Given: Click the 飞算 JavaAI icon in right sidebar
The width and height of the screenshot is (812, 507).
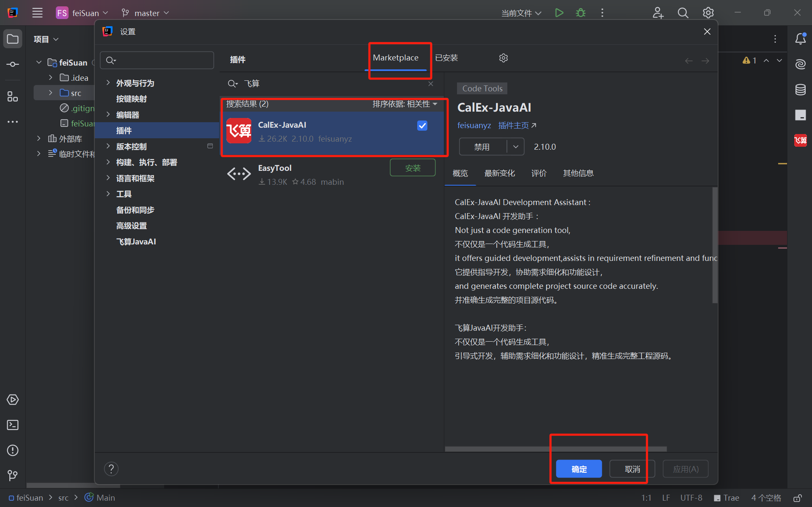Looking at the screenshot, I should click(x=800, y=140).
